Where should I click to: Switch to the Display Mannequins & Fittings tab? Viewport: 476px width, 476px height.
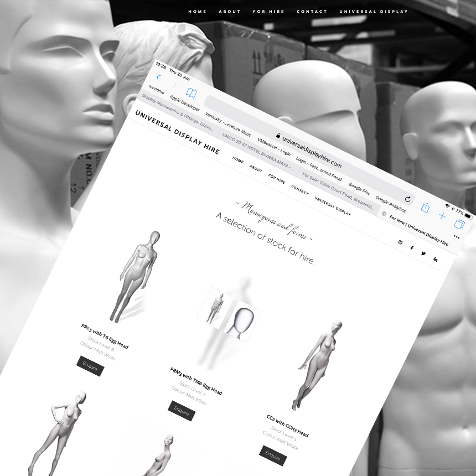pos(178,112)
